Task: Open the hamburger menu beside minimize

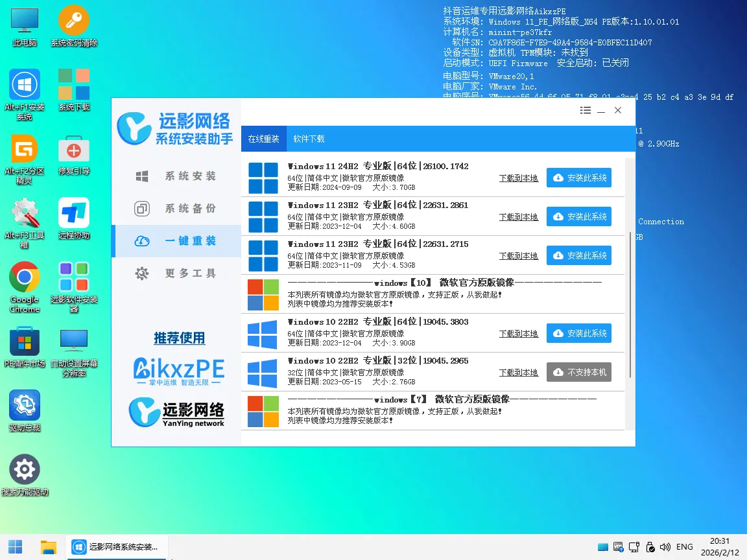Action: click(x=585, y=110)
